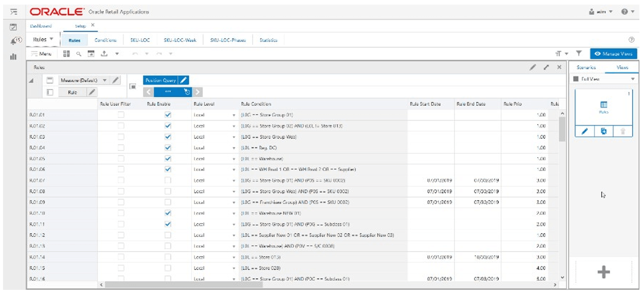Switch to the SKU-LOC-Phases tab
This screenshot has width=644, height=295.
point(228,40)
